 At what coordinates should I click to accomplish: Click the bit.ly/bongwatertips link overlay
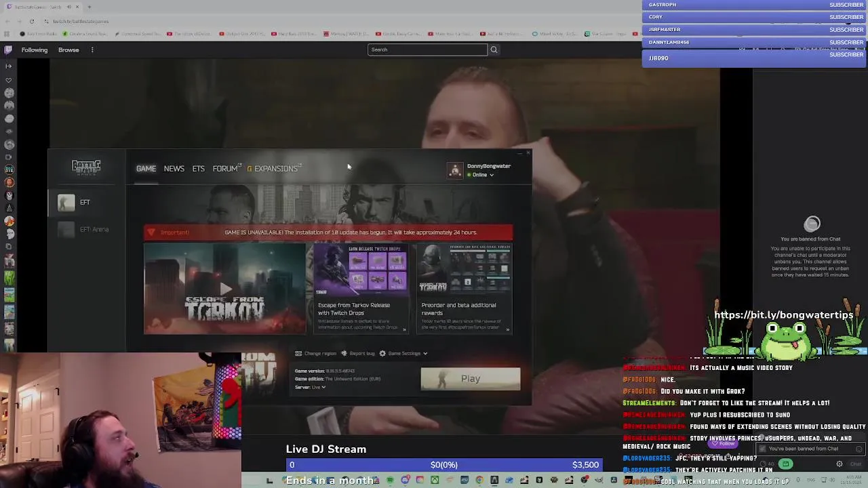[x=783, y=315]
